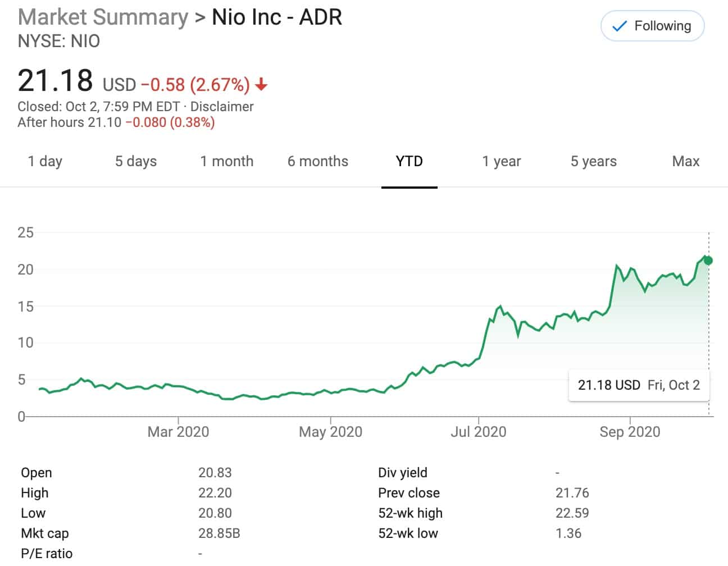Click the Market Summary breadcrumb link

[x=103, y=17]
